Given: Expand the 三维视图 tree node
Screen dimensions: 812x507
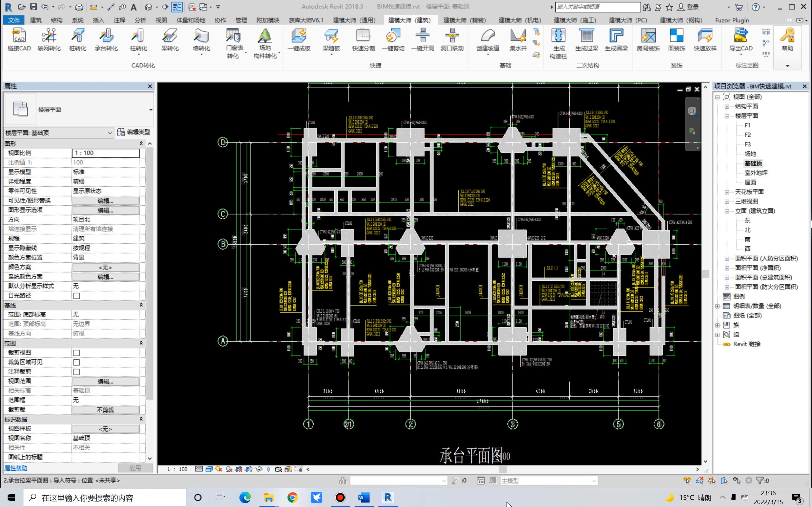Looking at the screenshot, I should [x=727, y=201].
